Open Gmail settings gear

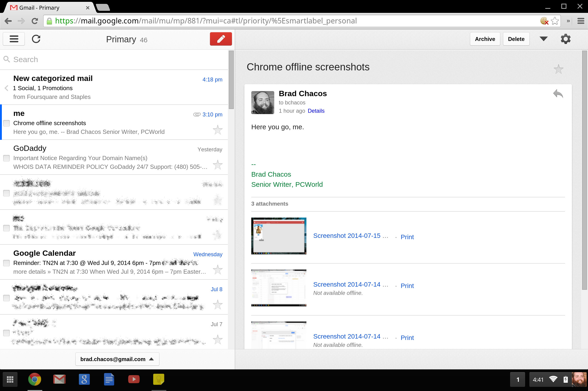(x=565, y=39)
